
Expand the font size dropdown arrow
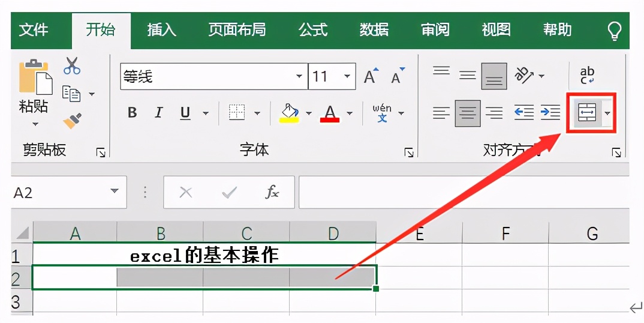tap(347, 76)
